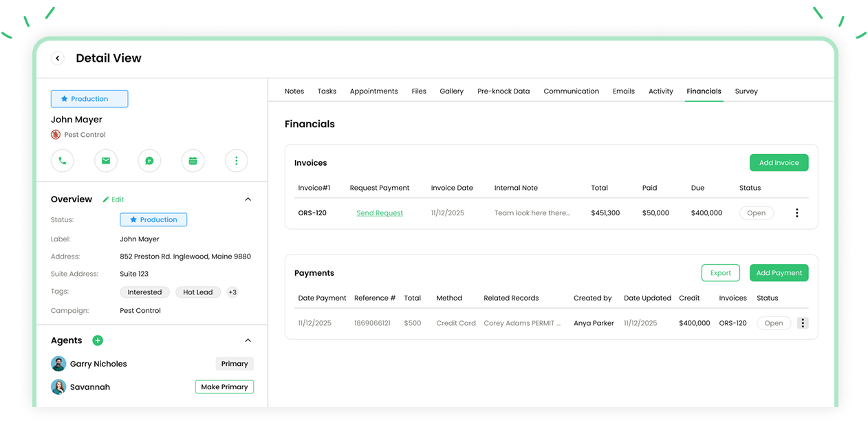Collapse the Overview section chevron
868x425 pixels.
248,199
